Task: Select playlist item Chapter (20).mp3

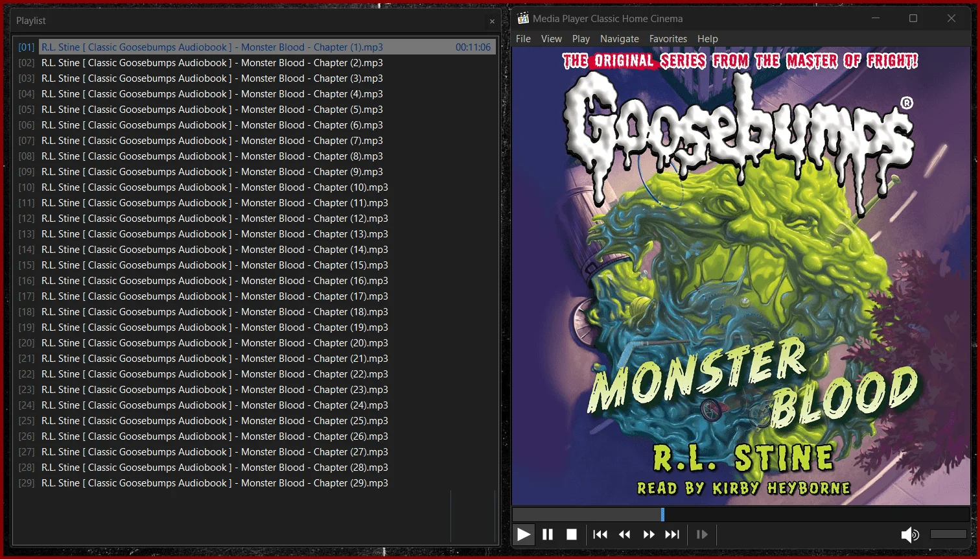Action: point(268,343)
